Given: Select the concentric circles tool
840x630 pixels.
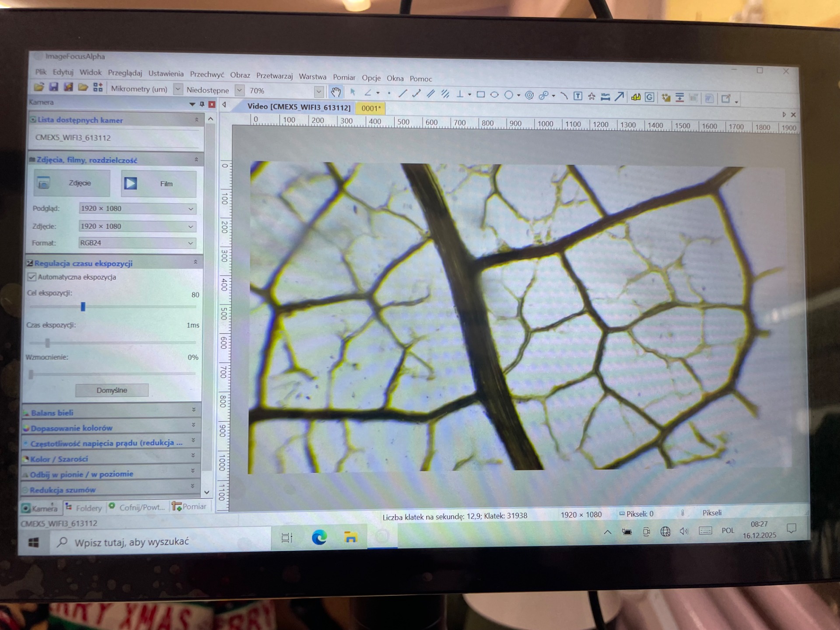Looking at the screenshot, I should click(529, 95).
